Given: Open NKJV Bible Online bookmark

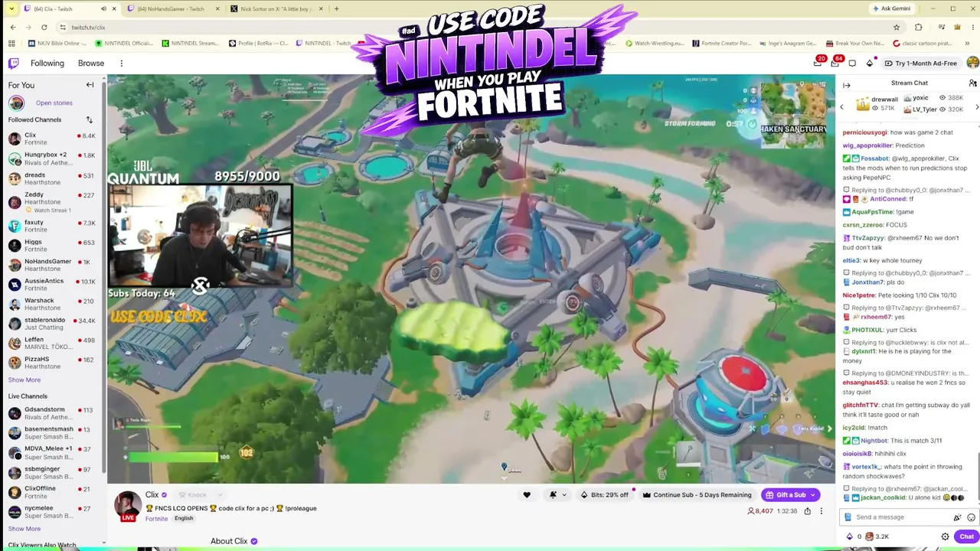Looking at the screenshot, I should point(58,44).
